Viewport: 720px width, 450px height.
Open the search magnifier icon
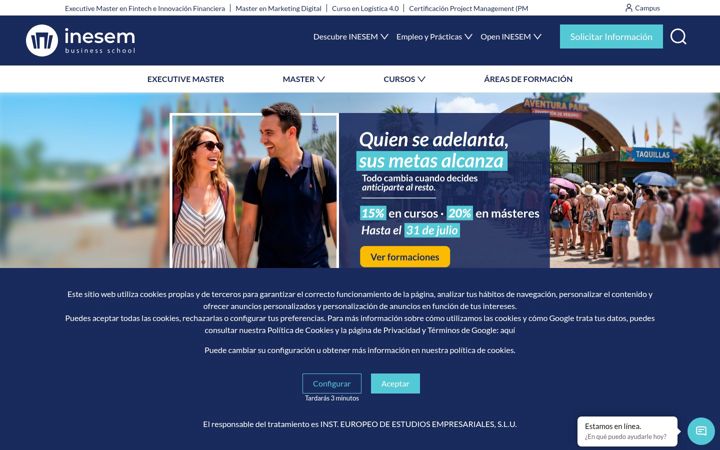coord(678,36)
